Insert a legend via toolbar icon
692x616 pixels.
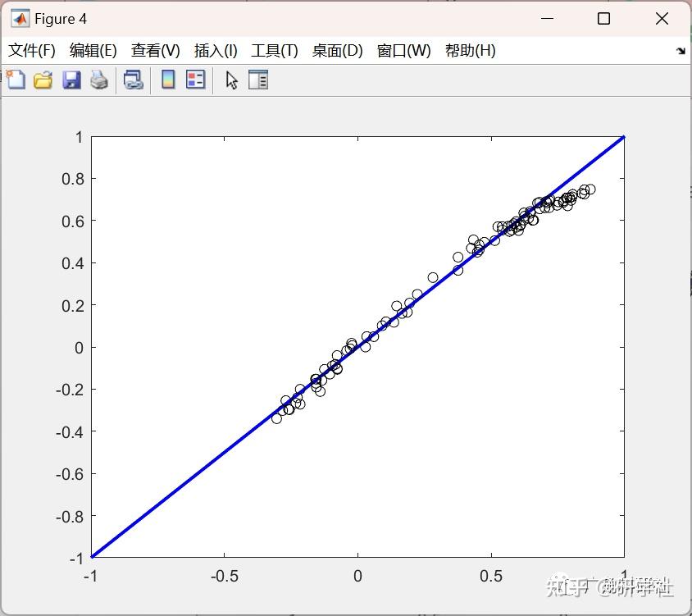195,80
